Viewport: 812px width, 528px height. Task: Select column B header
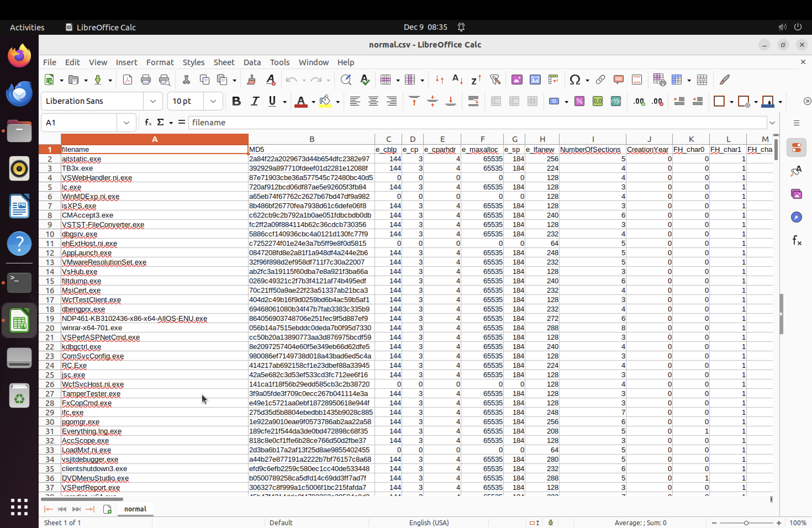click(x=311, y=139)
